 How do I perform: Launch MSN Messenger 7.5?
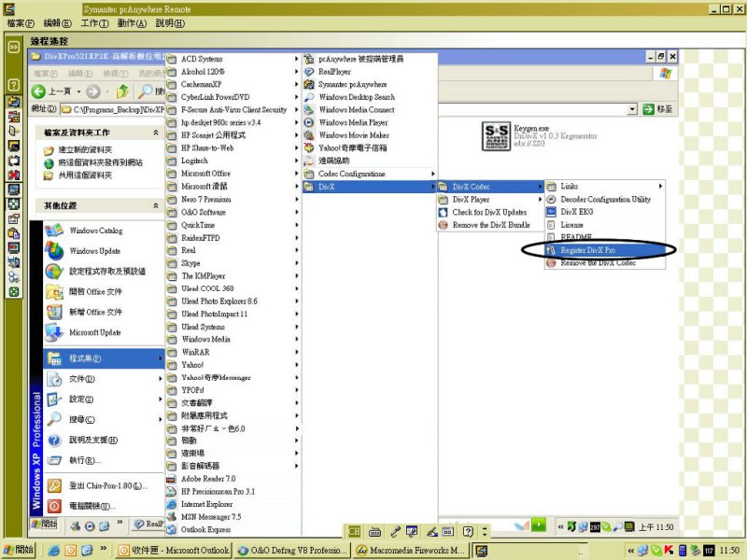click(x=210, y=516)
